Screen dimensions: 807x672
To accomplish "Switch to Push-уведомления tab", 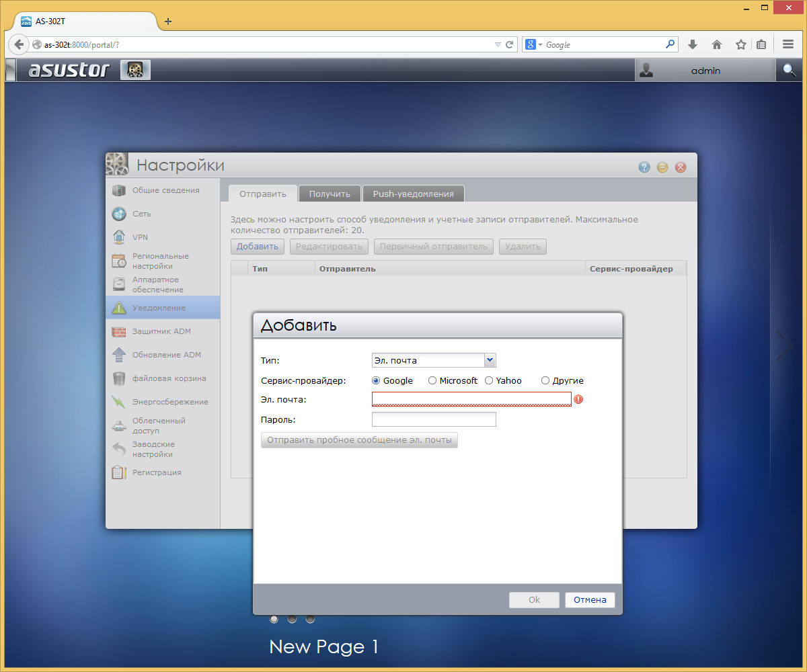I will (414, 194).
